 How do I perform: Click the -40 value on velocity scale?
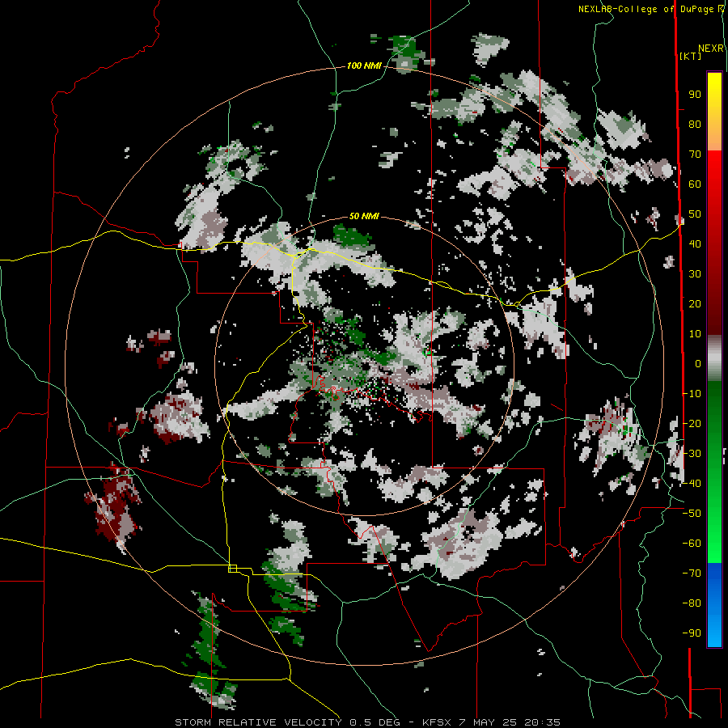pyautogui.click(x=692, y=484)
